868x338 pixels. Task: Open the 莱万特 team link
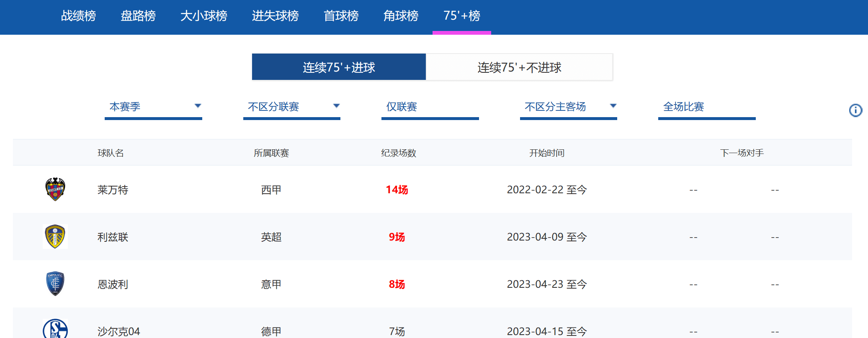[x=113, y=190]
